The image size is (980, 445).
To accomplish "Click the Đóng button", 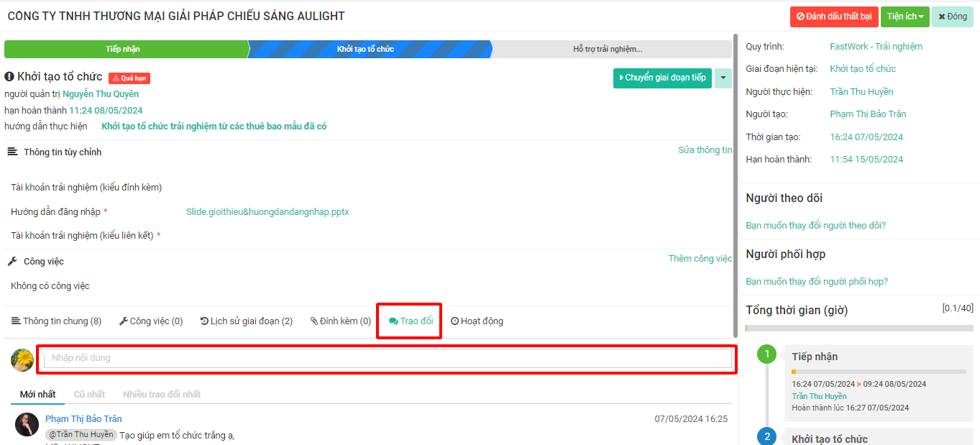I will 953,17.
